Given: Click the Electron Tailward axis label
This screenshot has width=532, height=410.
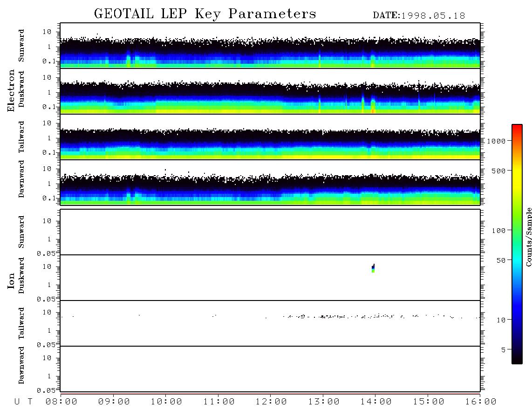Looking at the screenshot, I should (x=21, y=137).
